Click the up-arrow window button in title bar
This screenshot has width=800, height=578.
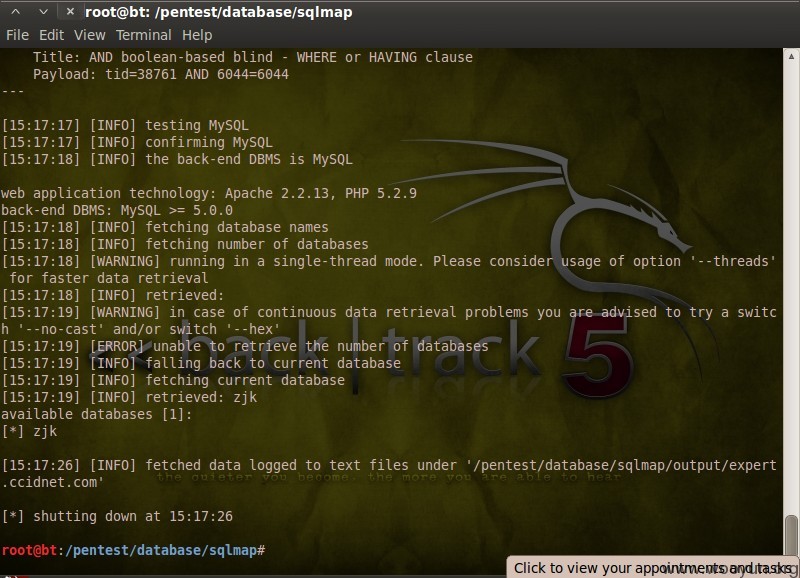[16, 11]
